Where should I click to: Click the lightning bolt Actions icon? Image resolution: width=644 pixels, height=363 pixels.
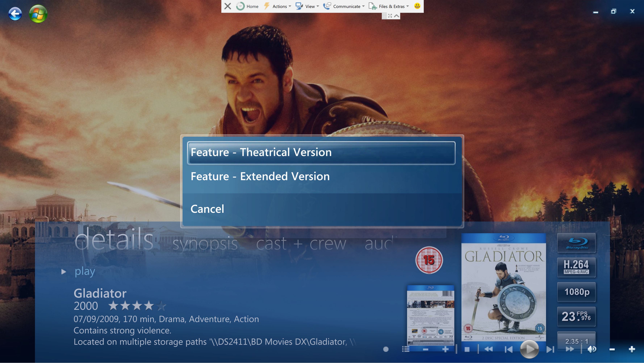pos(267,6)
